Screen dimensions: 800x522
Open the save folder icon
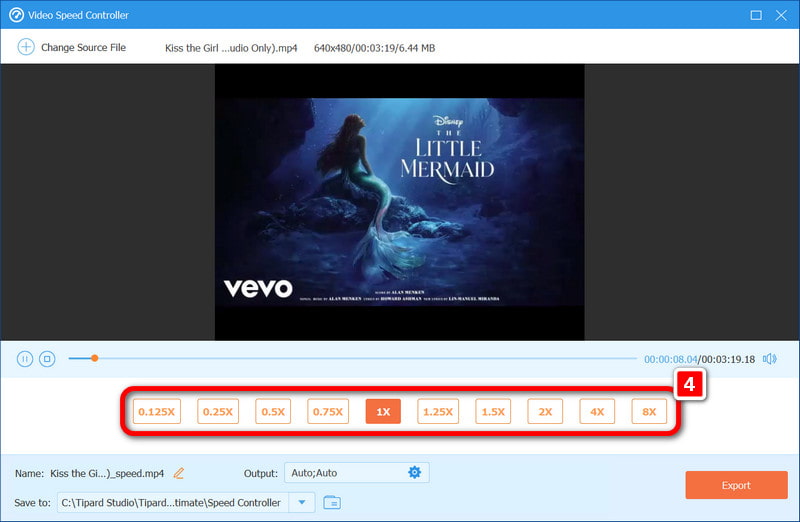[x=332, y=503]
